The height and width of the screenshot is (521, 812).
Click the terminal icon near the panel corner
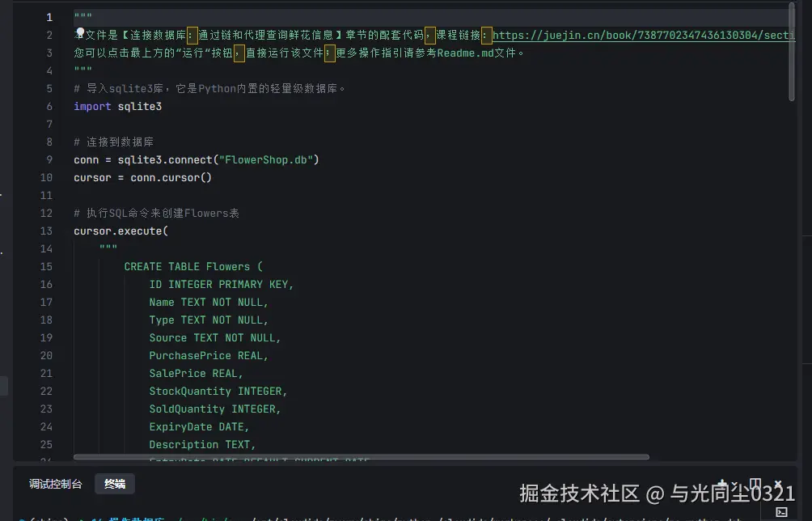[x=780, y=512]
